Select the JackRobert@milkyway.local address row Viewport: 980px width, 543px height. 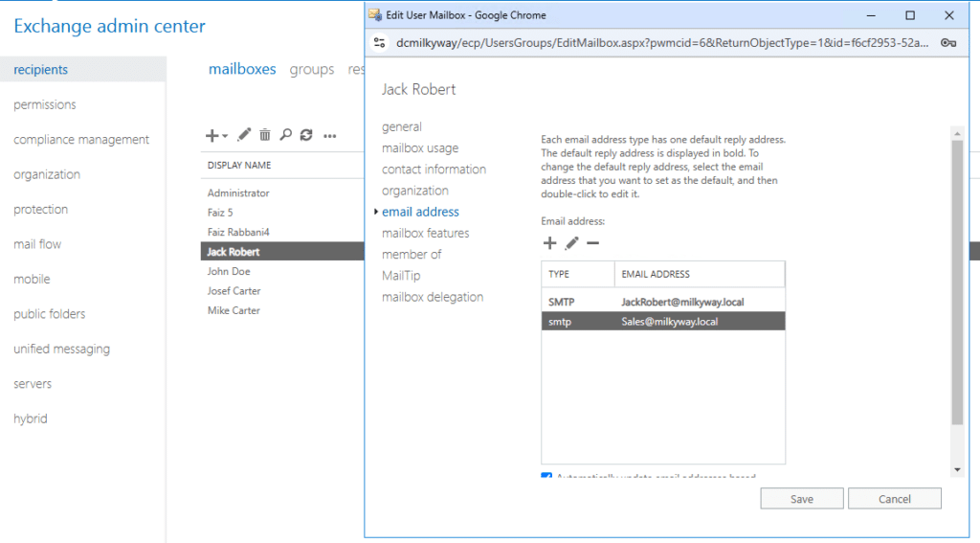[663, 302]
